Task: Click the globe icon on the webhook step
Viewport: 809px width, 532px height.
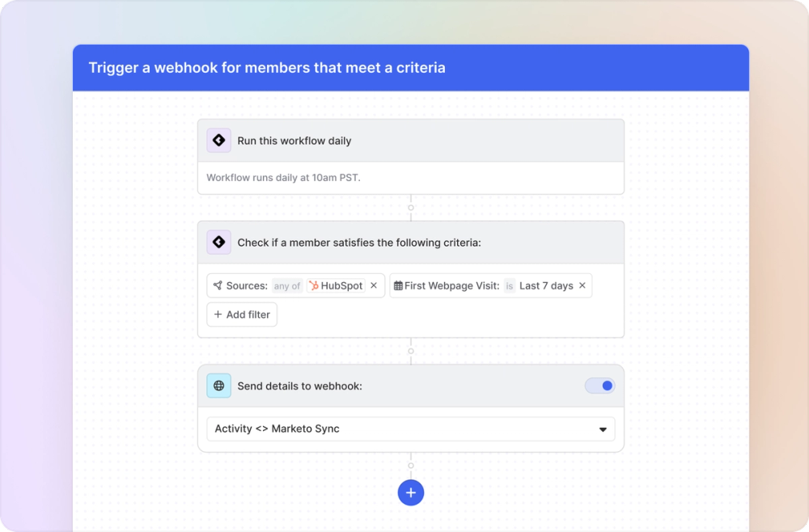Action: (218, 386)
